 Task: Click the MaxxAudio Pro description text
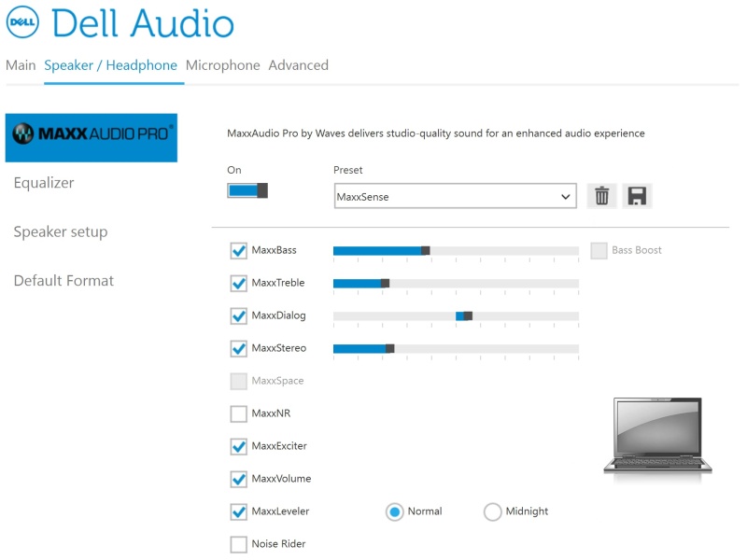(x=436, y=133)
